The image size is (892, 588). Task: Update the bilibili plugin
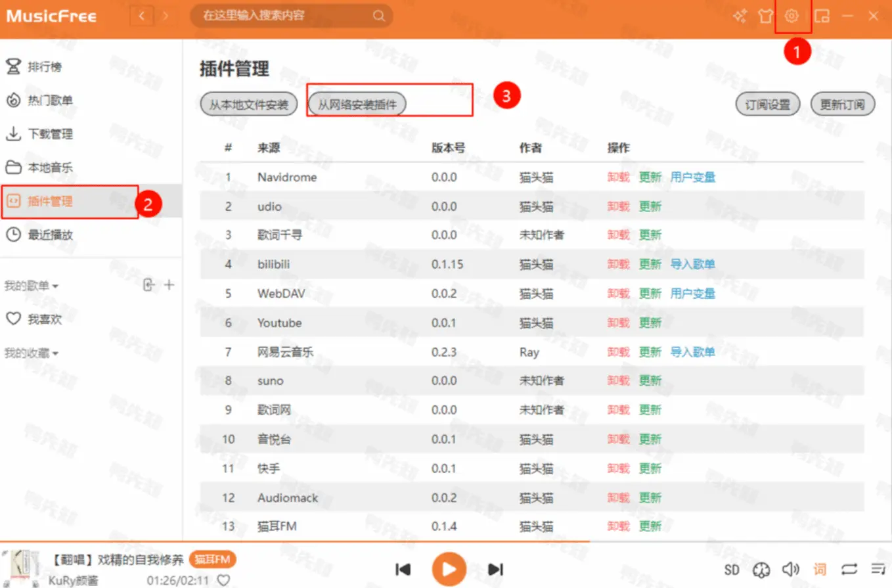point(650,264)
